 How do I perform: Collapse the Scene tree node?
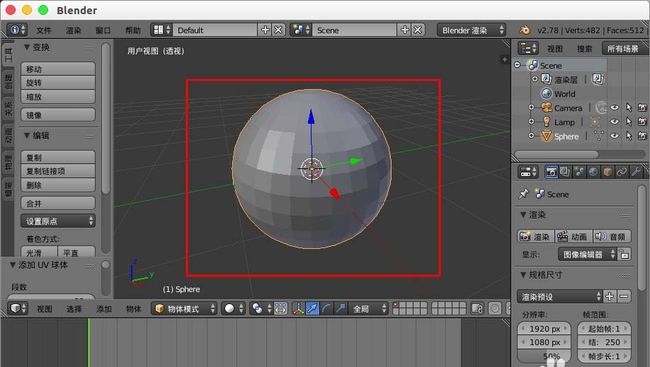pyautogui.click(x=517, y=65)
